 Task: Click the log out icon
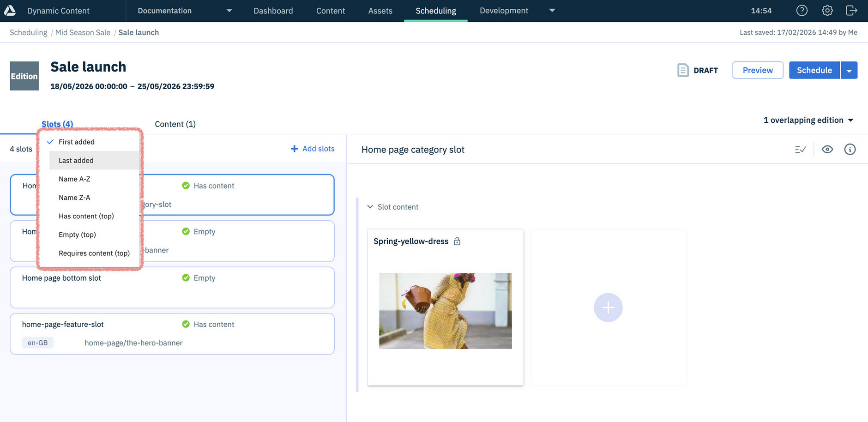[x=851, y=11]
